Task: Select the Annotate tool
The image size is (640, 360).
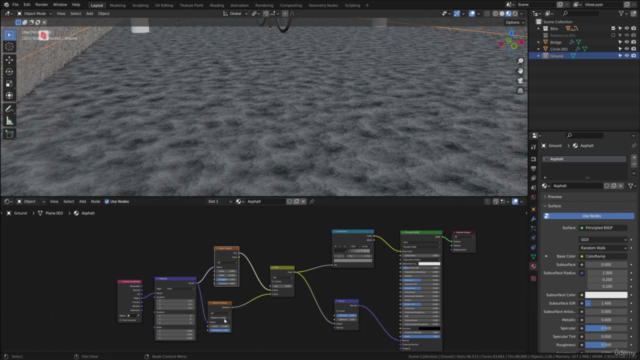Action: pyautogui.click(x=9, y=109)
